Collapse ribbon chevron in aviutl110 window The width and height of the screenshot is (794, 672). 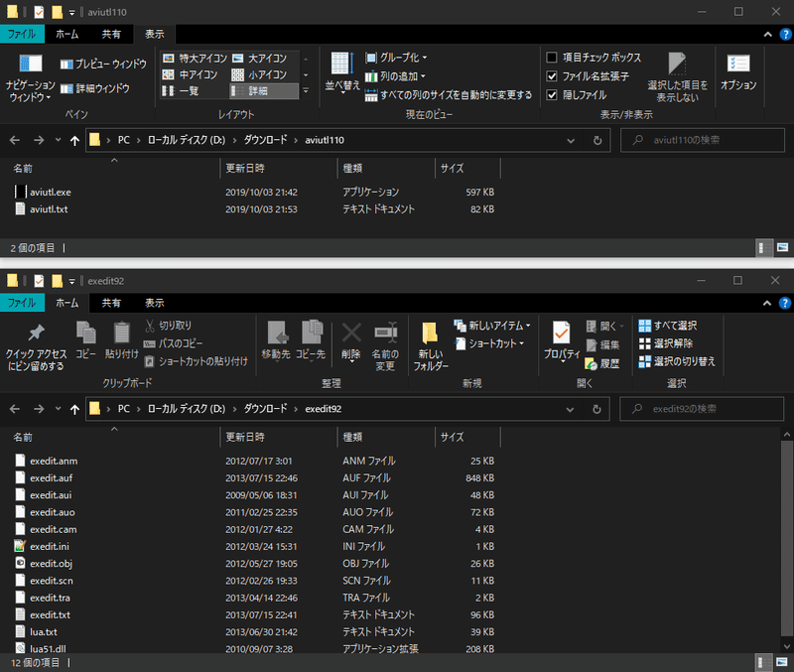[767, 34]
